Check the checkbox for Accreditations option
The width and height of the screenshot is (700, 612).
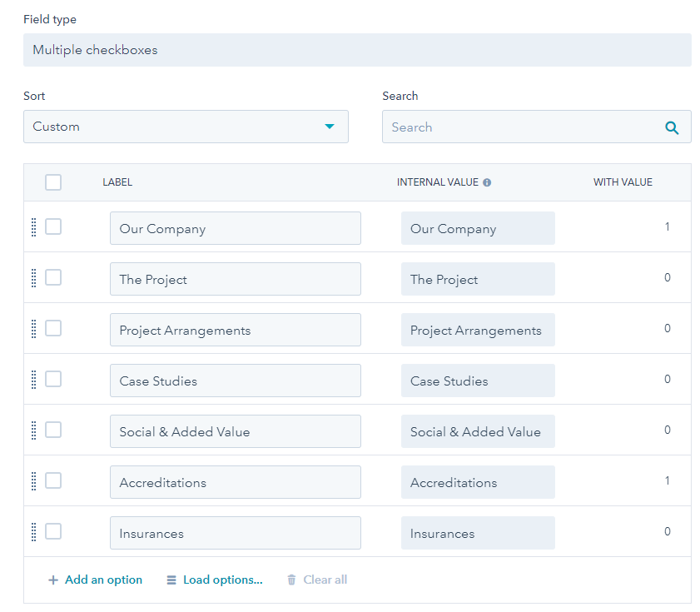point(53,480)
